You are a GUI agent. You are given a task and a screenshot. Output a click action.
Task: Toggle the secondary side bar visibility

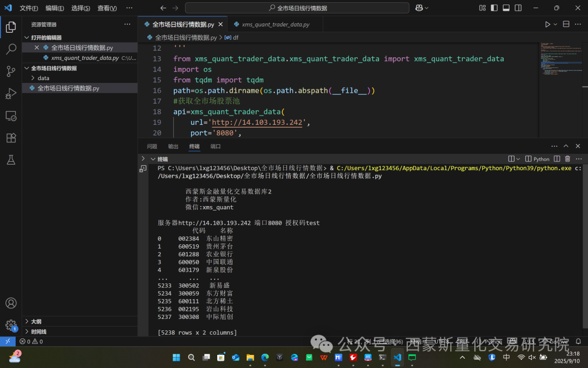coord(518,8)
